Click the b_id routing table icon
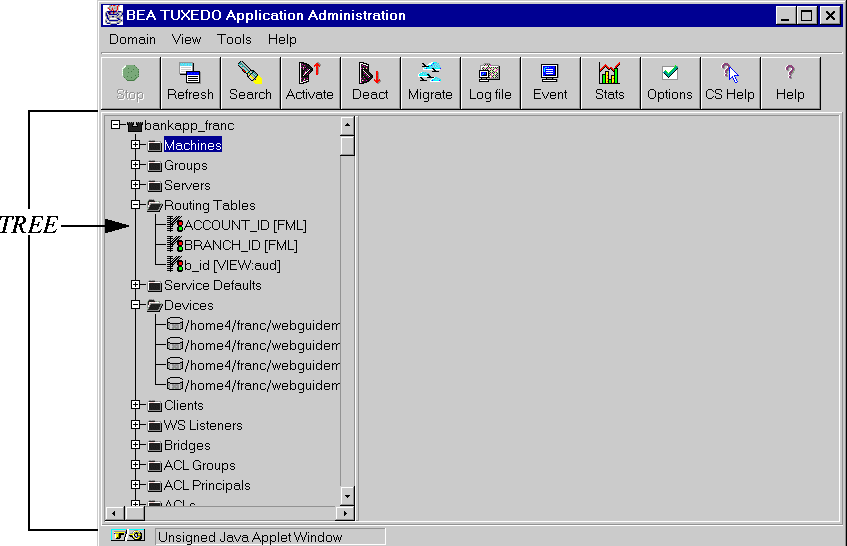The height and width of the screenshot is (546, 847). pyautogui.click(x=175, y=264)
